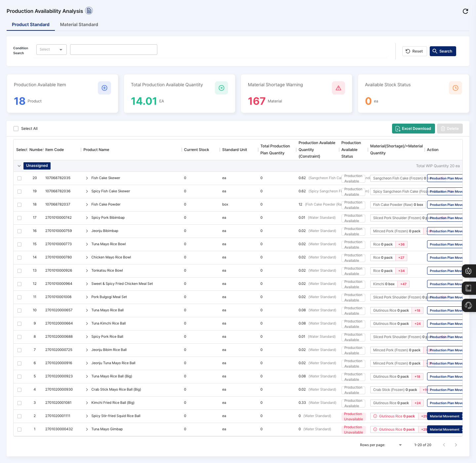This screenshot has height=463, width=476.
Task: Click the +47 shortage badge for Kimchi
Action: point(404,284)
